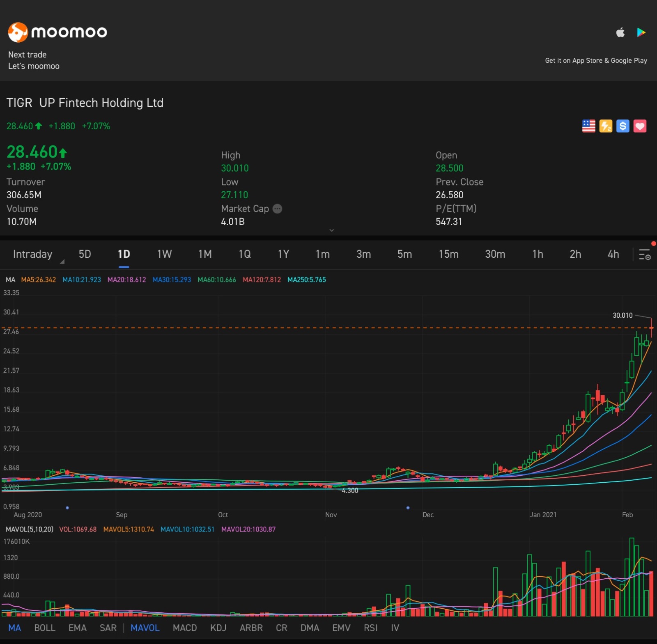Switch to the 1Q chart period
Screen dimensions: 657x644
pyautogui.click(x=245, y=254)
